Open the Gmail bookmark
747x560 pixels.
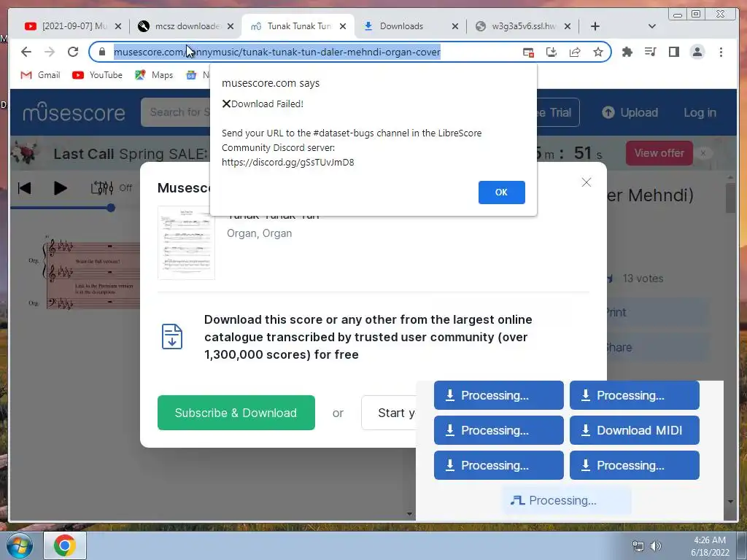(41, 75)
